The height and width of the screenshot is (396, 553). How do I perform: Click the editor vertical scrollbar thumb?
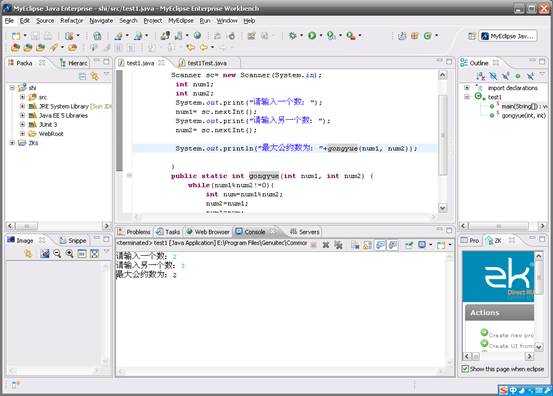[443, 135]
